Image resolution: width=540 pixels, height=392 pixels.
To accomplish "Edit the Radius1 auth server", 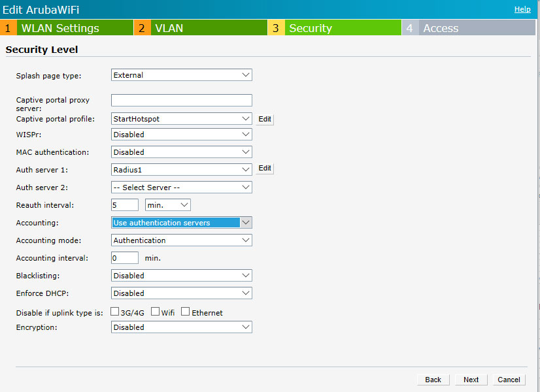I will pyautogui.click(x=264, y=169).
